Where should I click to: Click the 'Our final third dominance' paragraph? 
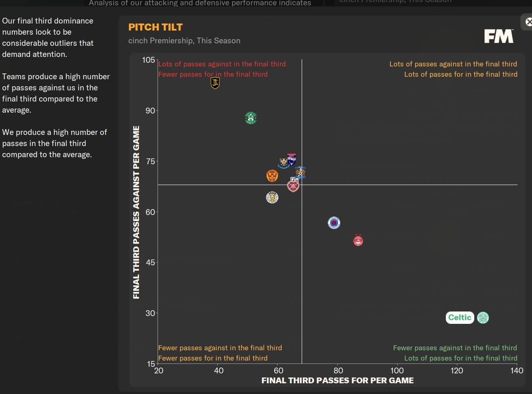pyautogui.click(x=48, y=38)
